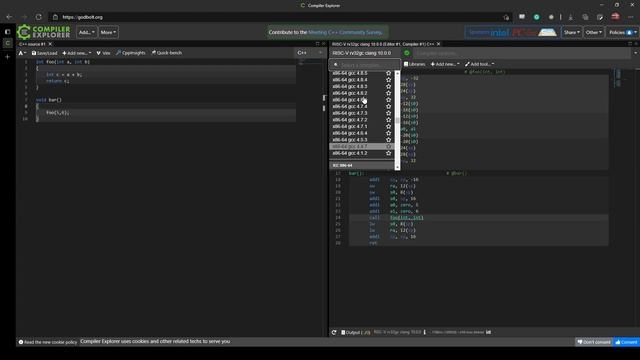The width and height of the screenshot is (640, 360).
Task: Click the green Grammarly extension icon
Action: tap(536, 17)
